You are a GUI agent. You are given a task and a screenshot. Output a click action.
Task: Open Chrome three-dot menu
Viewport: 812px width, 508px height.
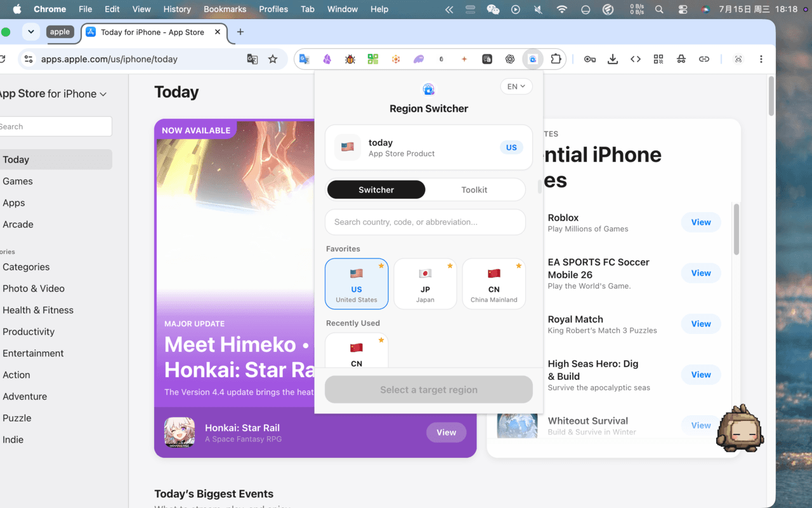[x=761, y=59]
